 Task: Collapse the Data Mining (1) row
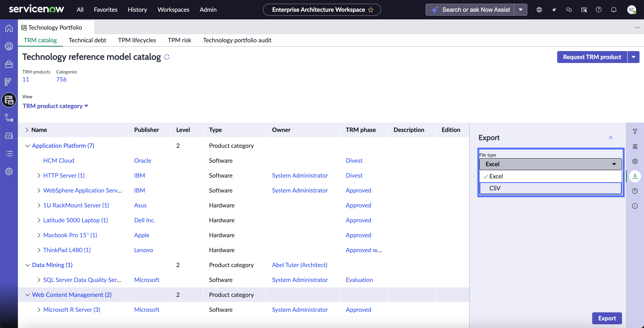click(28, 265)
